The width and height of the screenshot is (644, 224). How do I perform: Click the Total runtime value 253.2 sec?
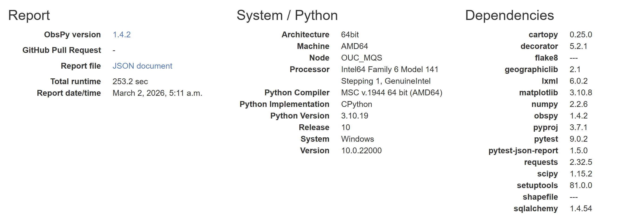click(x=130, y=81)
